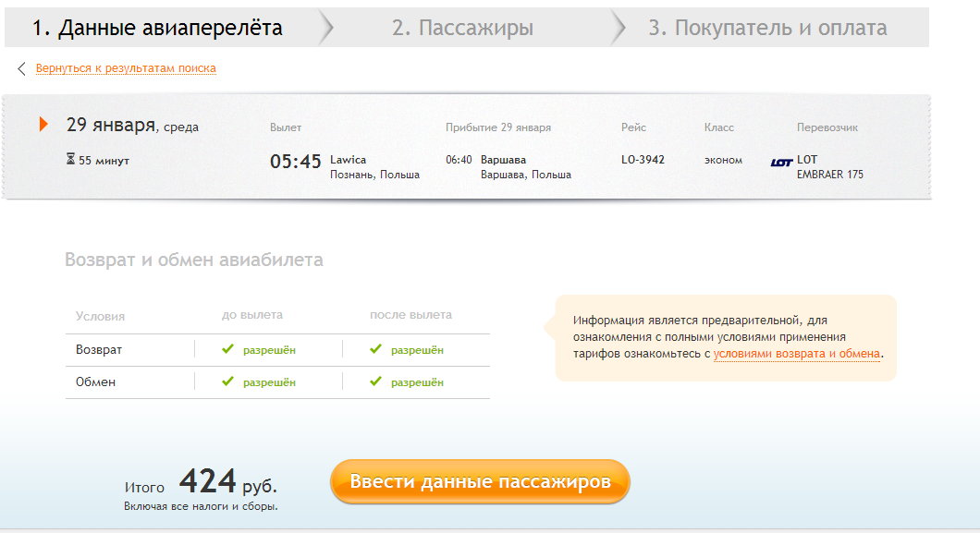Screen dimensions: 980x533
Task: Click Включая все налоги и сборы note
Action: point(201,506)
